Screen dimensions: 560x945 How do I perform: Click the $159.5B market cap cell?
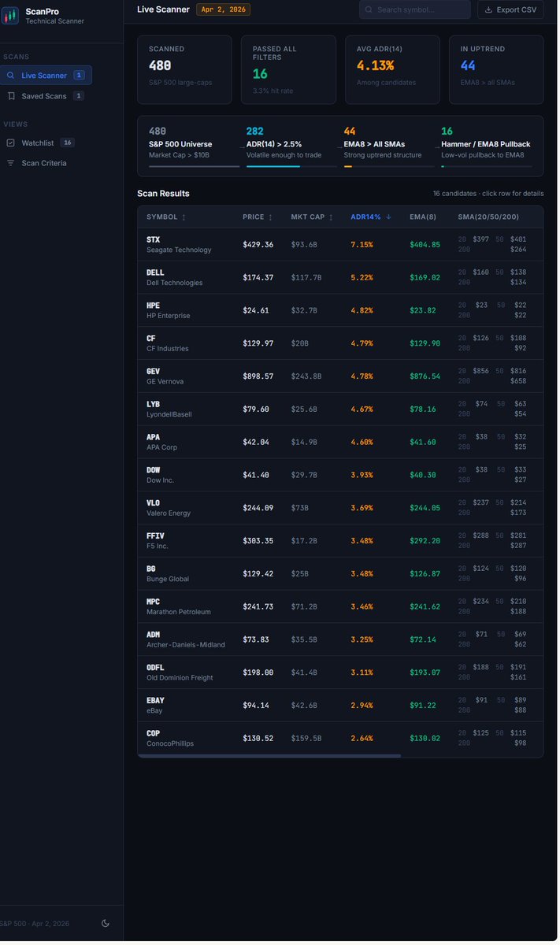coord(306,739)
